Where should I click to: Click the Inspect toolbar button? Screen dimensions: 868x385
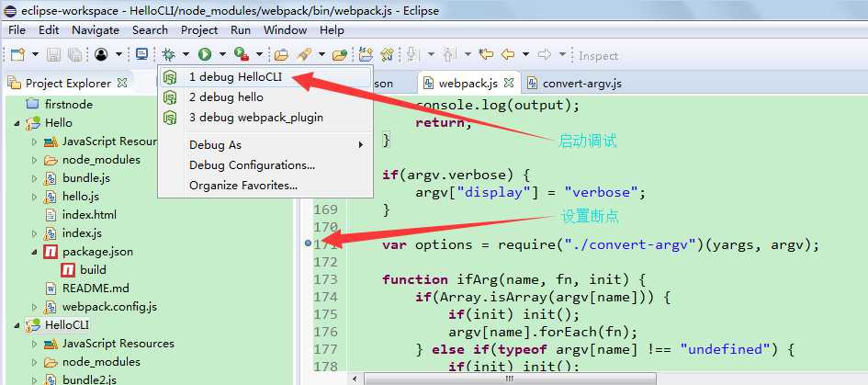pyautogui.click(x=598, y=55)
